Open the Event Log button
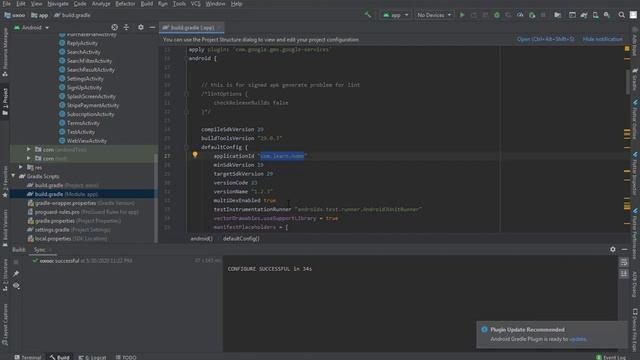This screenshot has width=640, height=360. (611, 357)
